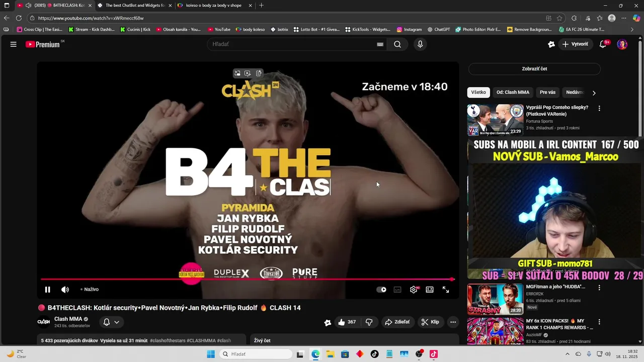Search by voice with the microphone icon

click(420, 44)
